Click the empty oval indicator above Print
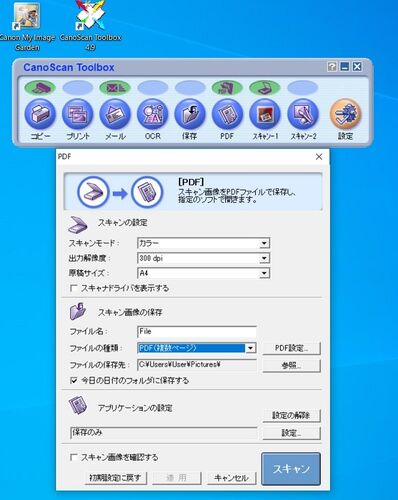Screen dimensions: 398x500 [x=78, y=88]
